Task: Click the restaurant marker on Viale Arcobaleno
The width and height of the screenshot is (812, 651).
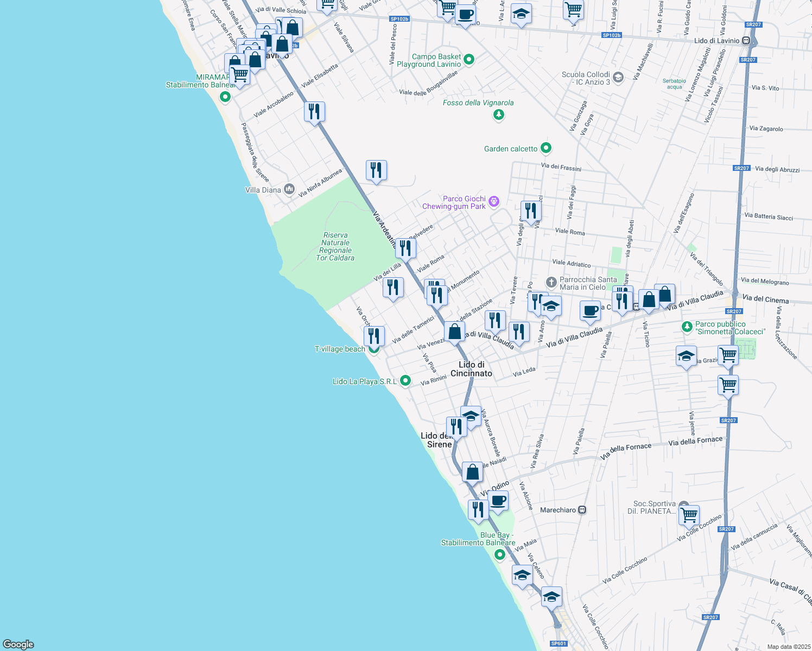Action: (x=315, y=113)
